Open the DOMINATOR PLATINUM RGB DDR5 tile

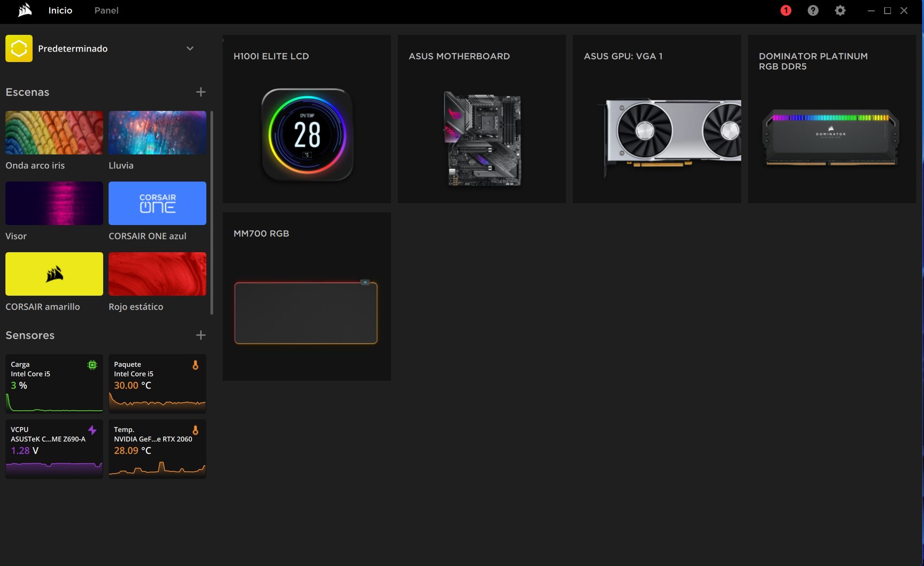[832, 119]
